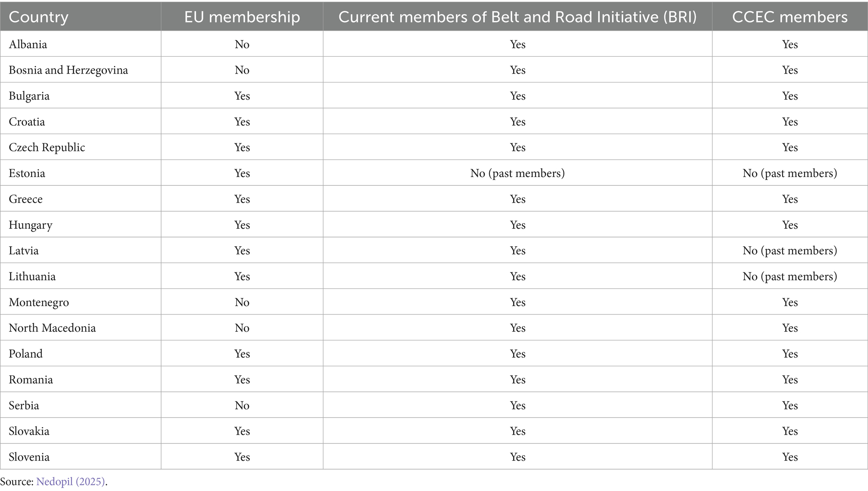Click the Country column header
This screenshot has width=868, height=491.
[39, 17]
